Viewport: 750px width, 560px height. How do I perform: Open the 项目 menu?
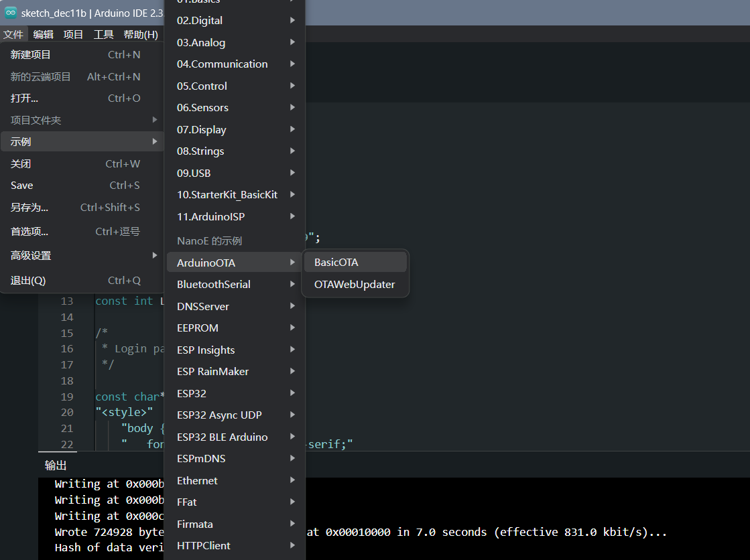(x=73, y=34)
